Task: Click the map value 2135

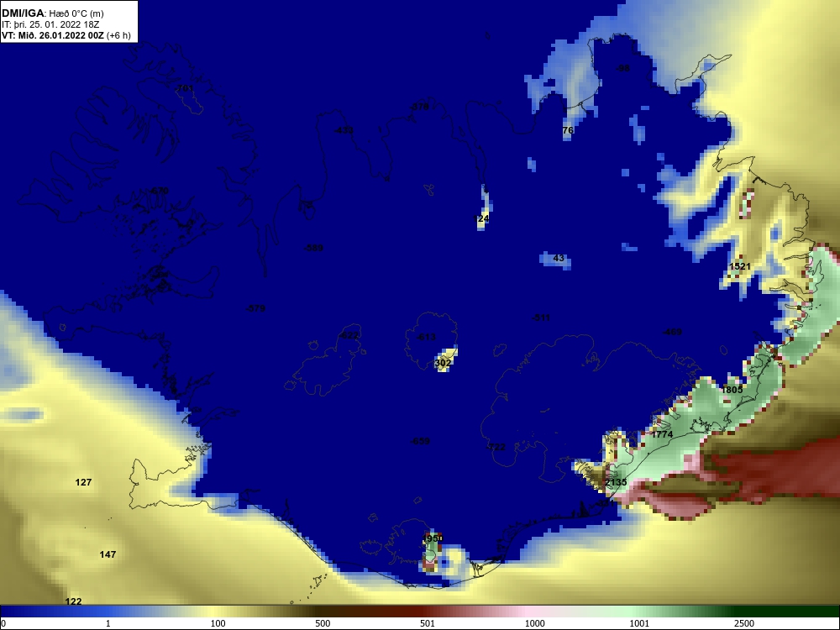Action: pos(616,482)
